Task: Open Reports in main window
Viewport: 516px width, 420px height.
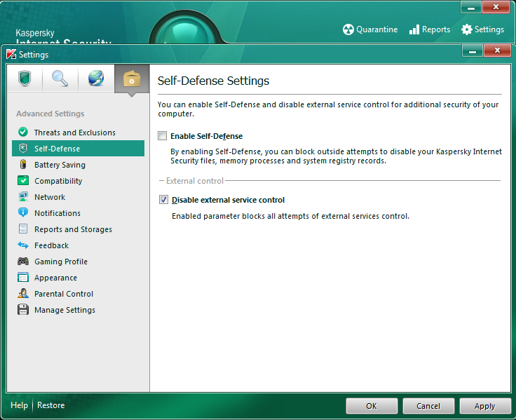Action: tap(430, 29)
